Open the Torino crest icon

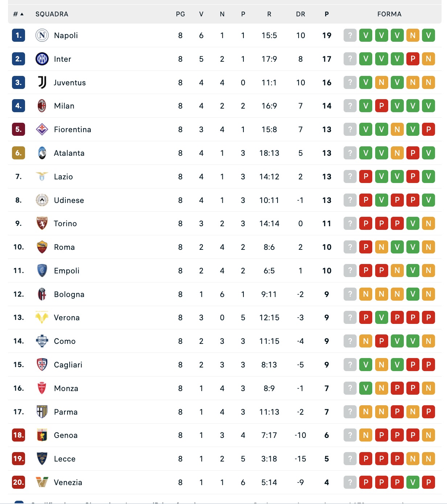point(42,223)
